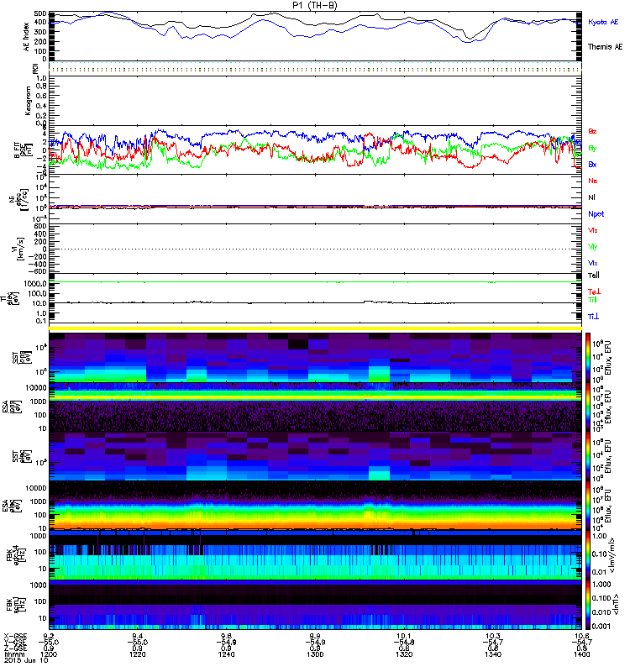This screenshot has width=630, height=672.
Task: Click the '1340' time tick label
Action: coord(493,654)
